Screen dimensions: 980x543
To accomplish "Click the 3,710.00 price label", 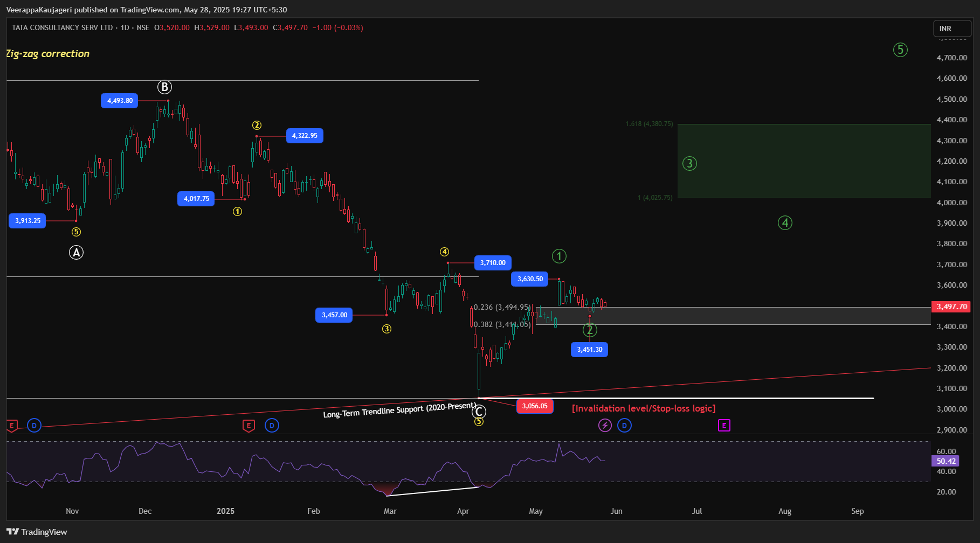I will 493,263.
